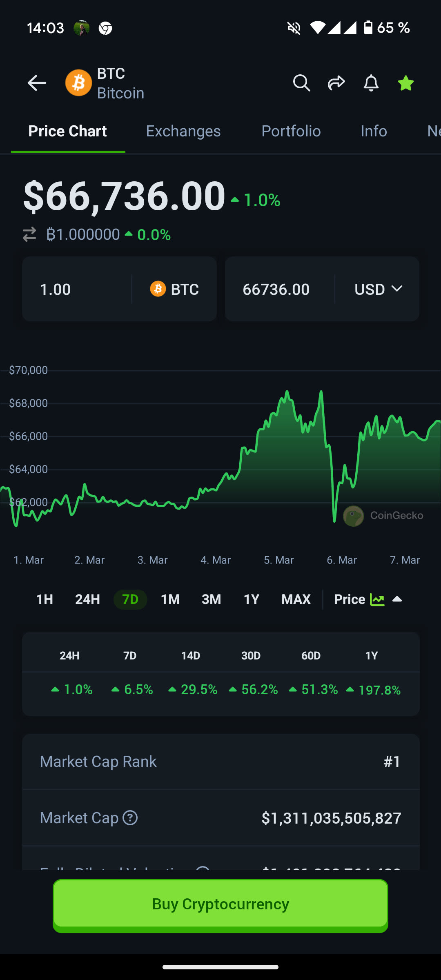Select the 1Y chart range
This screenshot has height=980, width=441.
coord(251,599)
